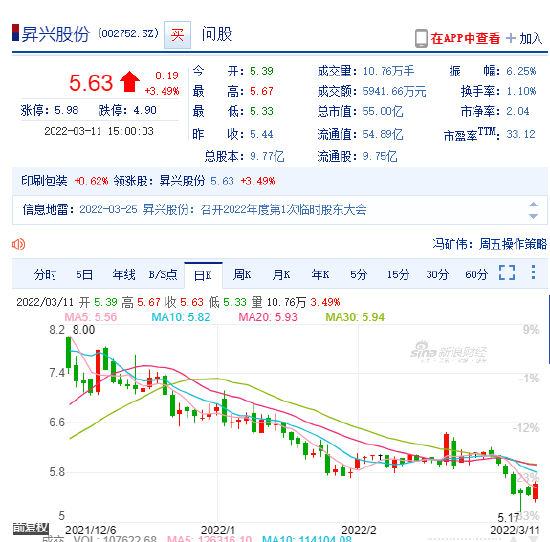Click the MA20: 5.93 legend label
This screenshot has height=542, width=550.
click(x=268, y=317)
